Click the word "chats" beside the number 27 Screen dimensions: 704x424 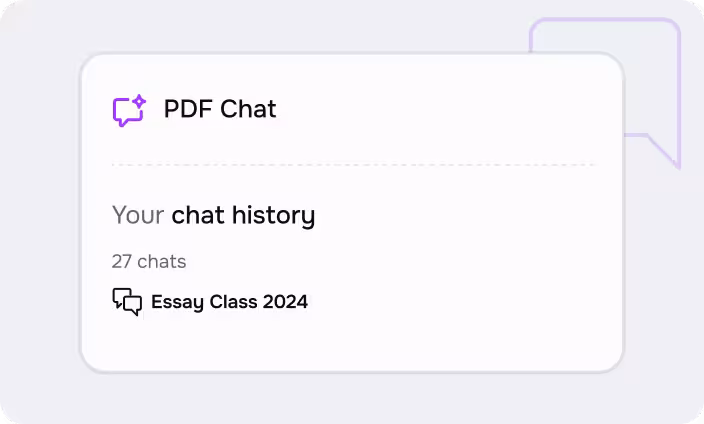[162, 262]
